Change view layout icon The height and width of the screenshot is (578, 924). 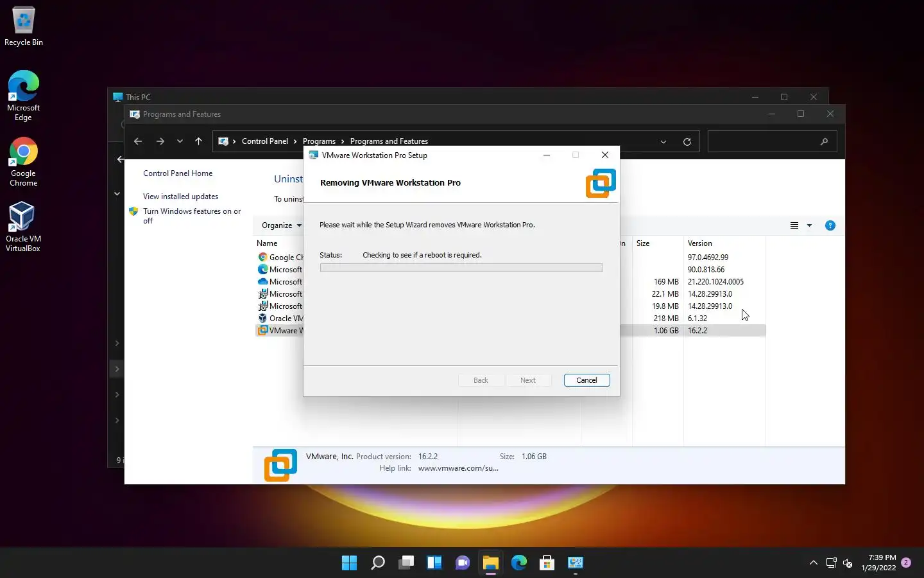pyautogui.click(x=794, y=225)
